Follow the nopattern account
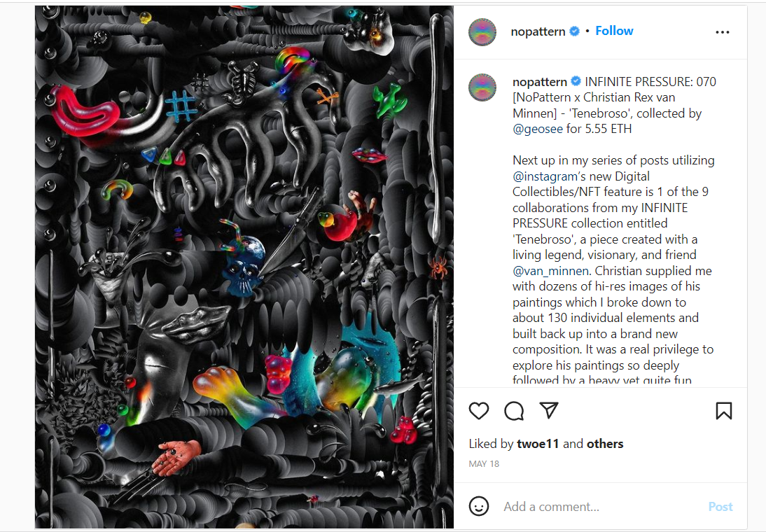The height and width of the screenshot is (532, 766). pos(614,31)
